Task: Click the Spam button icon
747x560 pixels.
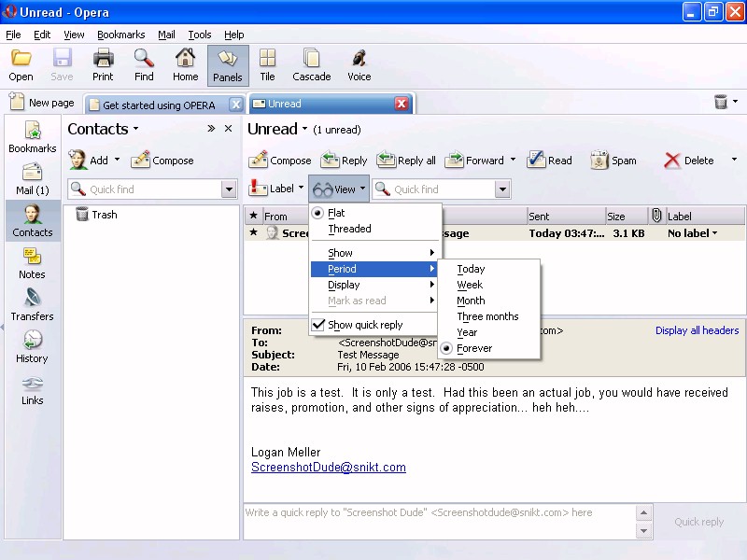Action: click(600, 161)
